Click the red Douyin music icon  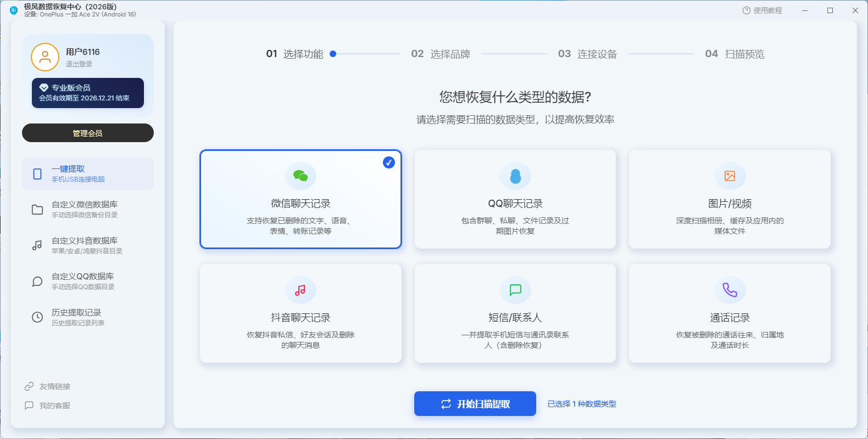(x=301, y=290)
